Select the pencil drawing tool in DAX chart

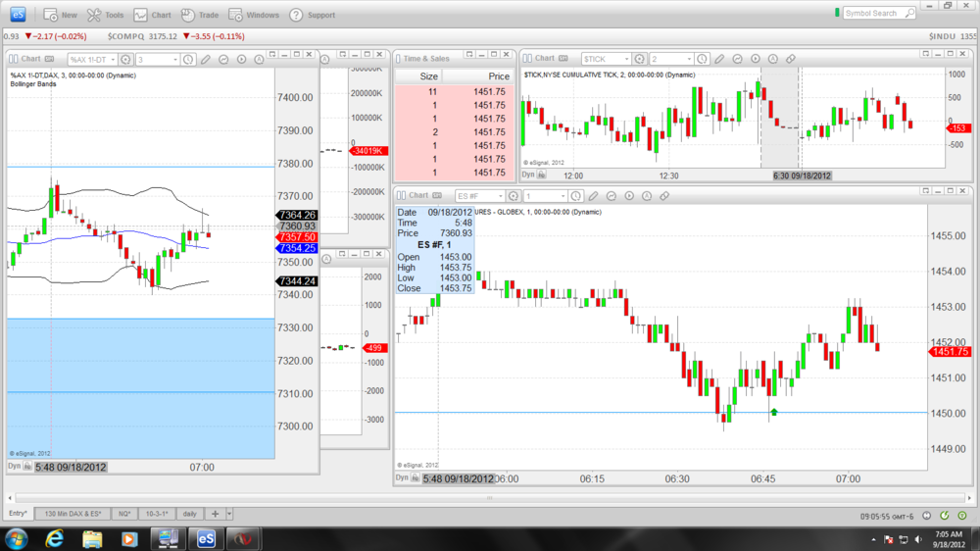coord(206,60)
